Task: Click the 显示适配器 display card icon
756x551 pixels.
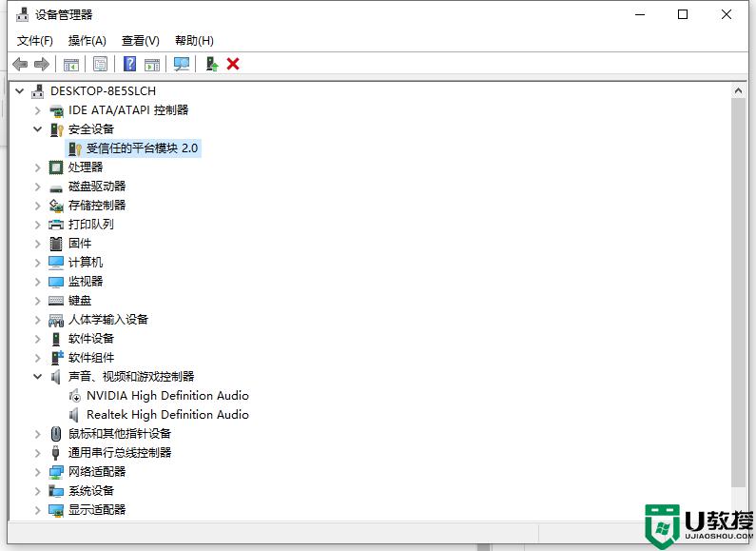Action: pyautogui.click(x=56, y=510)
